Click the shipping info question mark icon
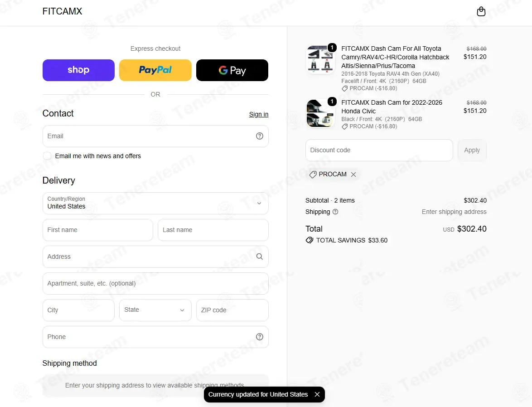This screenshot has height=407, width=532. click(x=335, y=212)
